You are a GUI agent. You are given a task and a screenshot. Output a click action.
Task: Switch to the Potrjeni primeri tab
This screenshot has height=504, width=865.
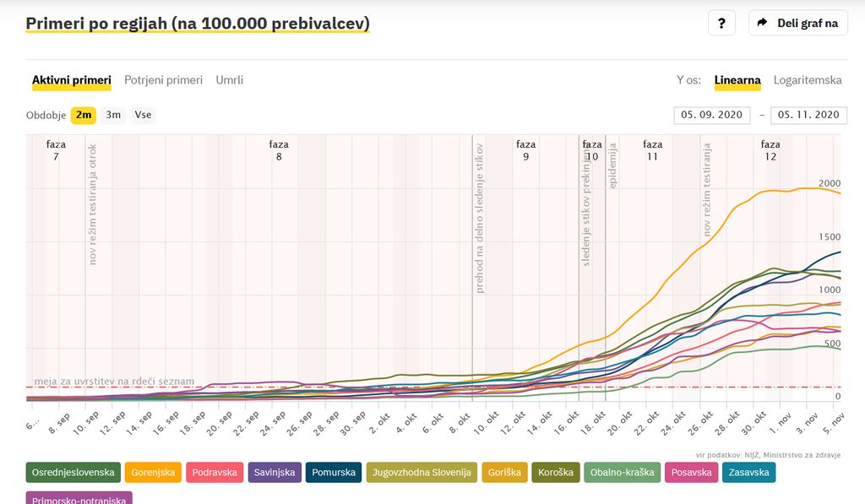pos(163,80)
